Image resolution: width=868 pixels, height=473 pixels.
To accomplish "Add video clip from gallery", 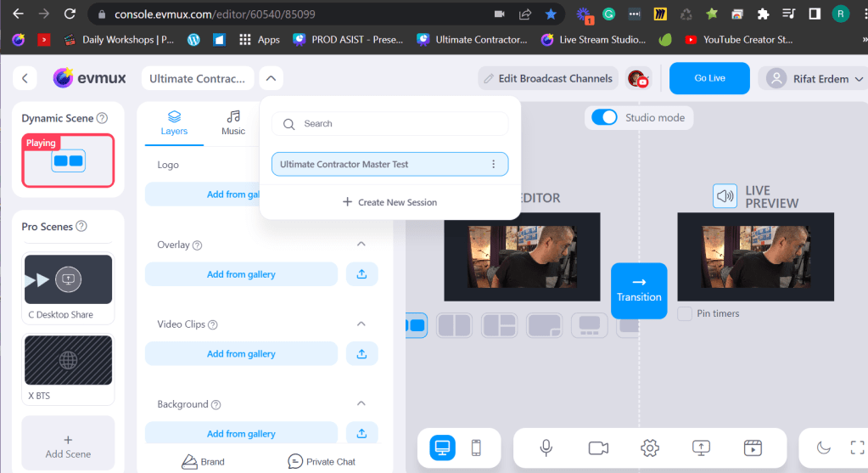I will (241, 354).
